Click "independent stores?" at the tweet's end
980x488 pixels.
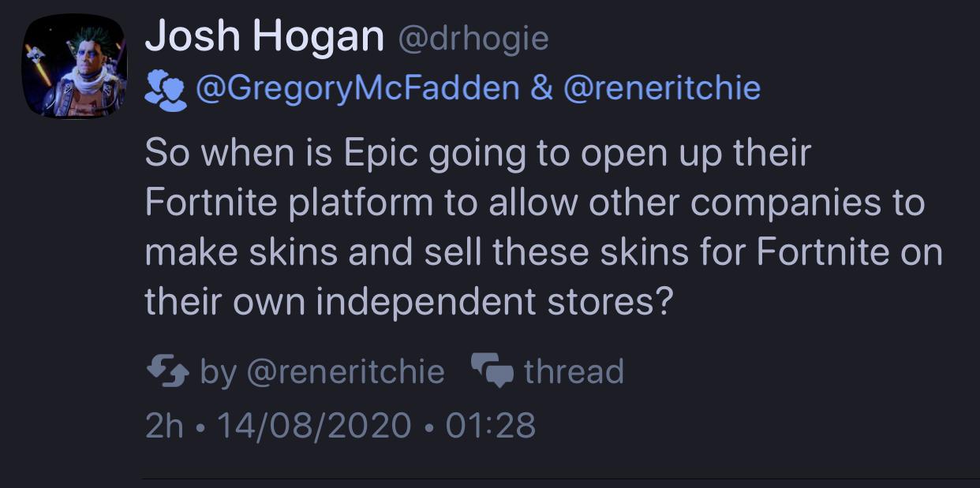coord(494,303)
